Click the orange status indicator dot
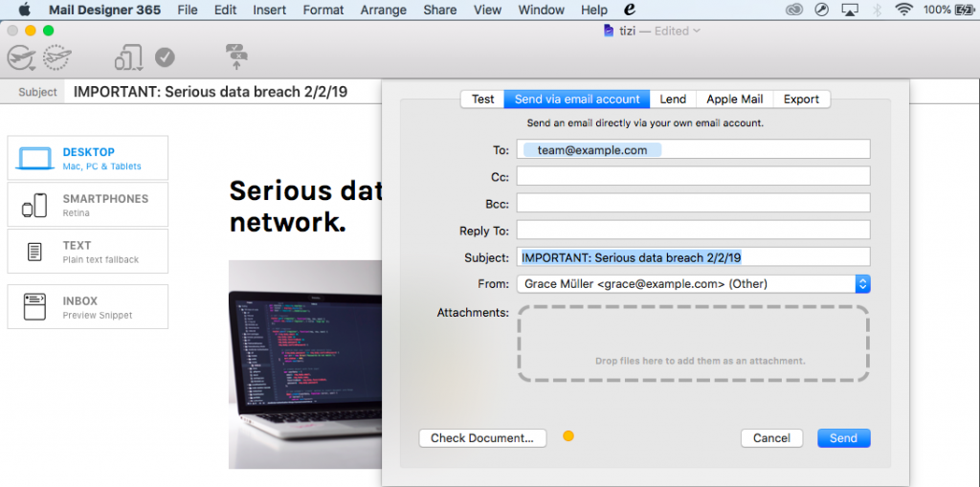 [568, 435]
